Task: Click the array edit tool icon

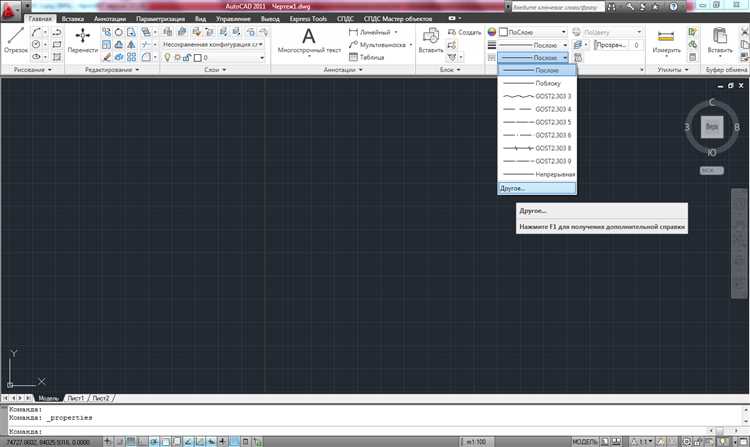Action: click(x=132, y=57)
